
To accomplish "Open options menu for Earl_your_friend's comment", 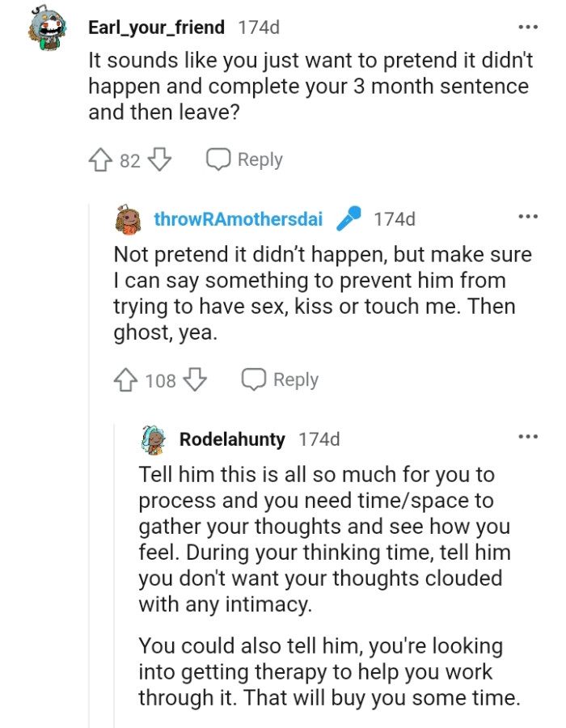I will point(527,27).
